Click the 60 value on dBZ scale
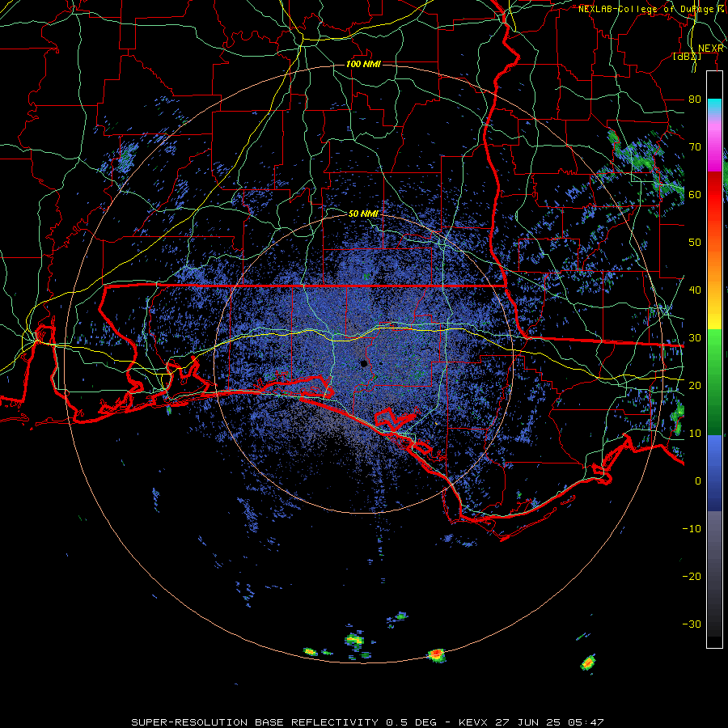 [x=695, y=194]
